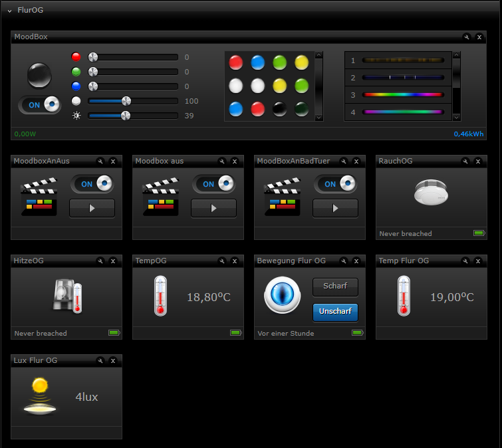The image size is (502, 448).
Task: Click the Lux Flur OG light sensor icon
Action: (x=41, y=395)
